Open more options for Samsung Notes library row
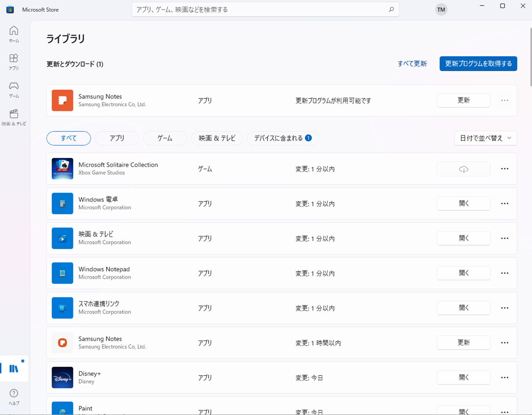Screen dimensions: 532x415 pyautogui.click(x=505, y=343)
